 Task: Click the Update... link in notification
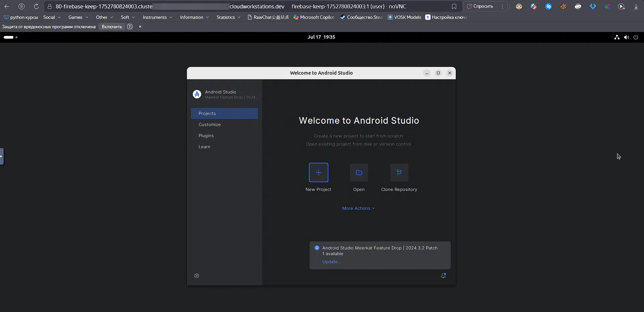point(332,262)
